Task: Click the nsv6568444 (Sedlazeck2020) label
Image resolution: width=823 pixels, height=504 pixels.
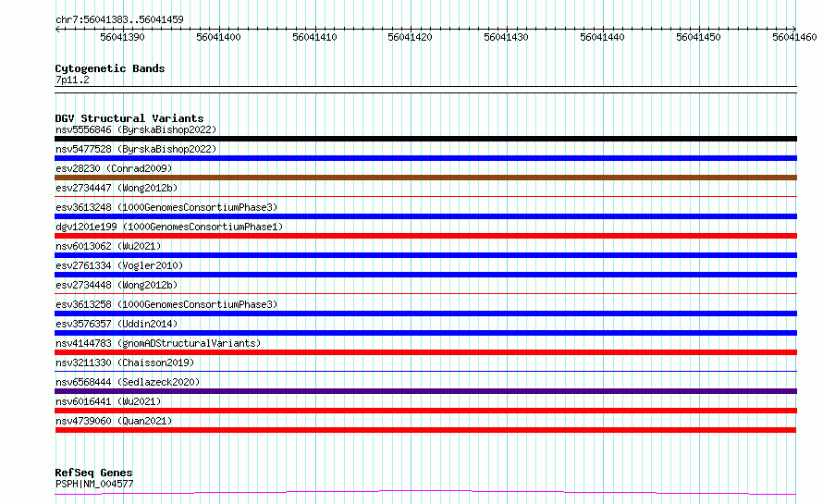Action: coord(128,382)
